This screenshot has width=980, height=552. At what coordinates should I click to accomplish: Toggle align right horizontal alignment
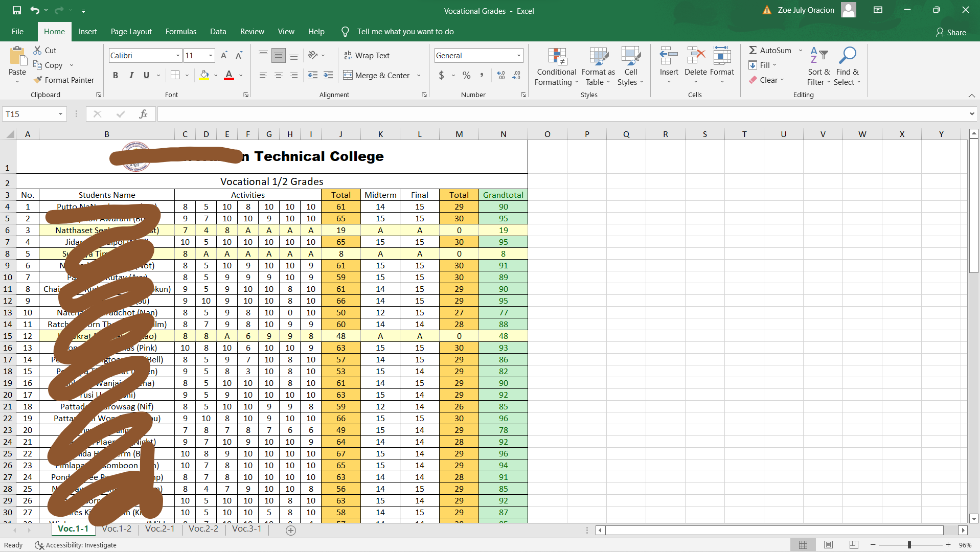tap(294, 75)
